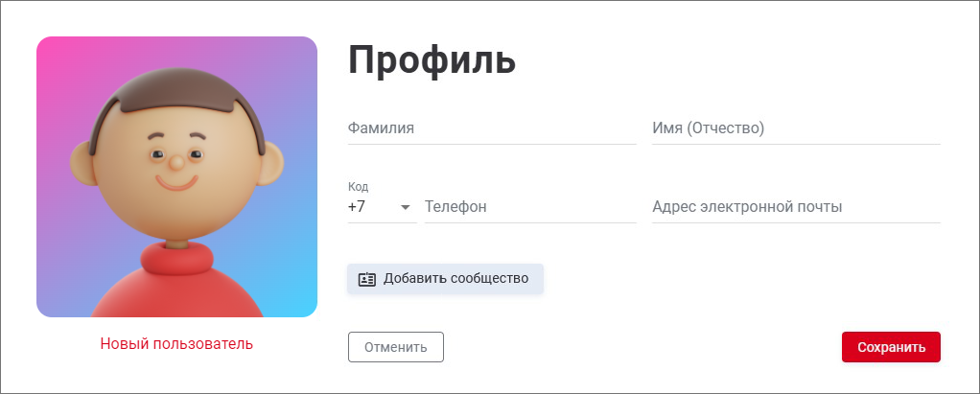Click into the Имя (Отчество) field

796,128
